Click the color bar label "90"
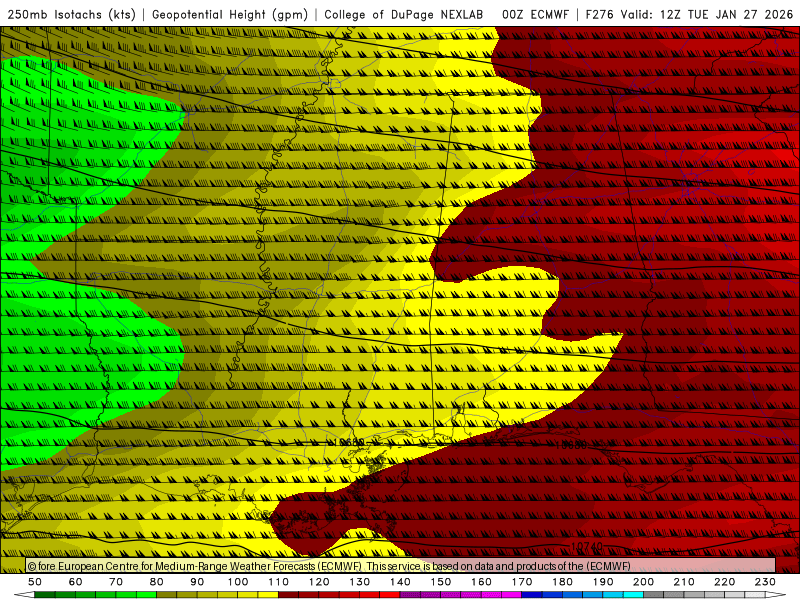The height and width of the screenshot is (600, 800). pyautogui.click(x=197, y=582)
